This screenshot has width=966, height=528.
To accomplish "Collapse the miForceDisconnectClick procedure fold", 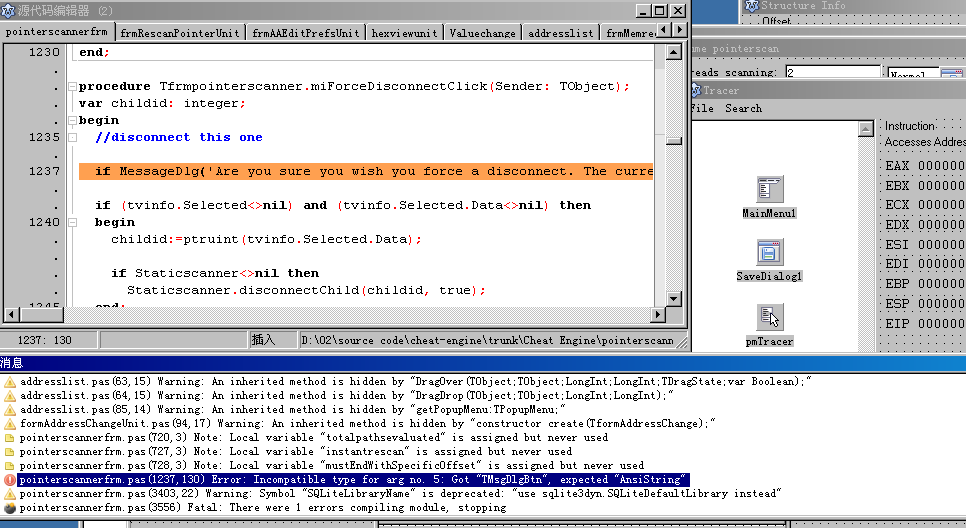I will 72,86.
